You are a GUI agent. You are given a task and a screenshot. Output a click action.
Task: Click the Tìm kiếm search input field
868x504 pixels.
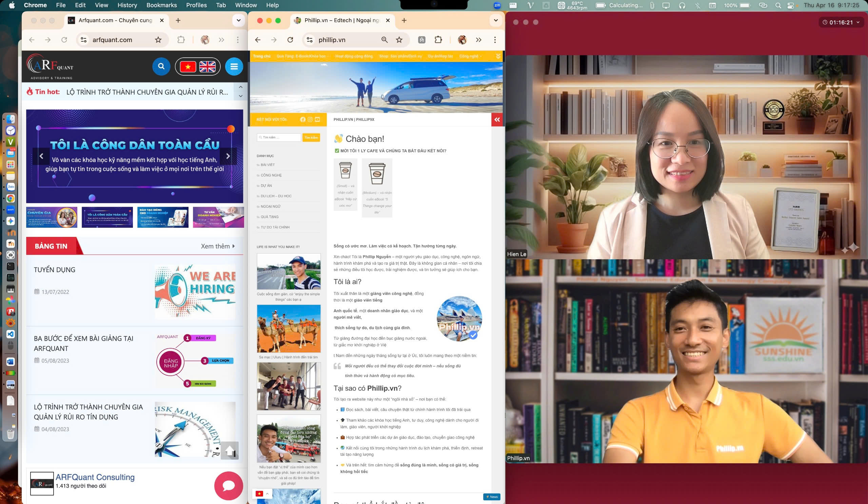pos(280,137)
